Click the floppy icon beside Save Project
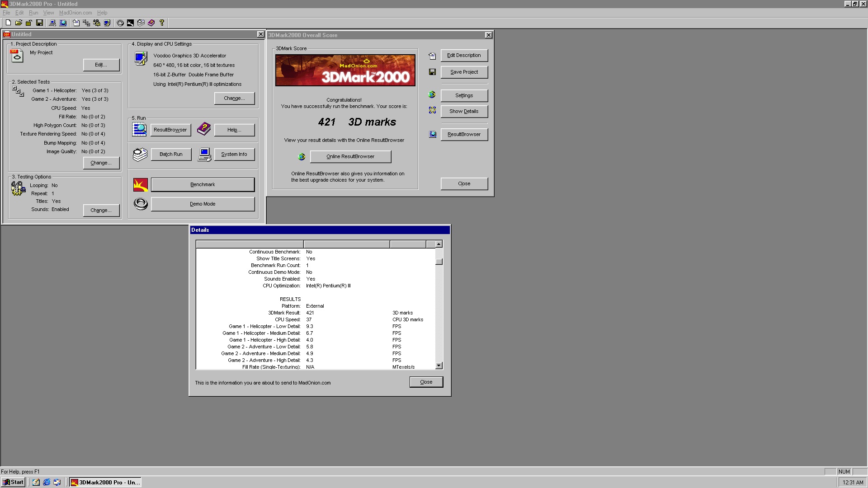This screenshot has width=868, height=488. click(432, 72)
